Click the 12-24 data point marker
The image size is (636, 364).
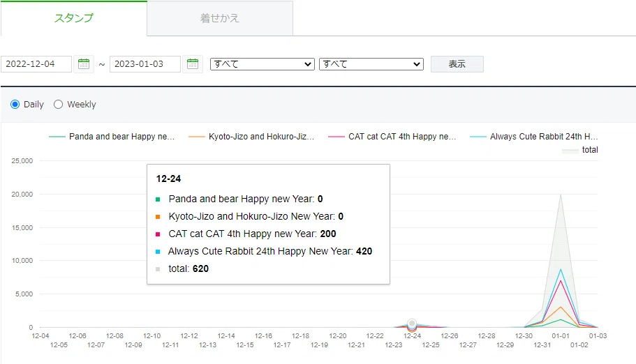pyautogui.click(x=412, y=324)
